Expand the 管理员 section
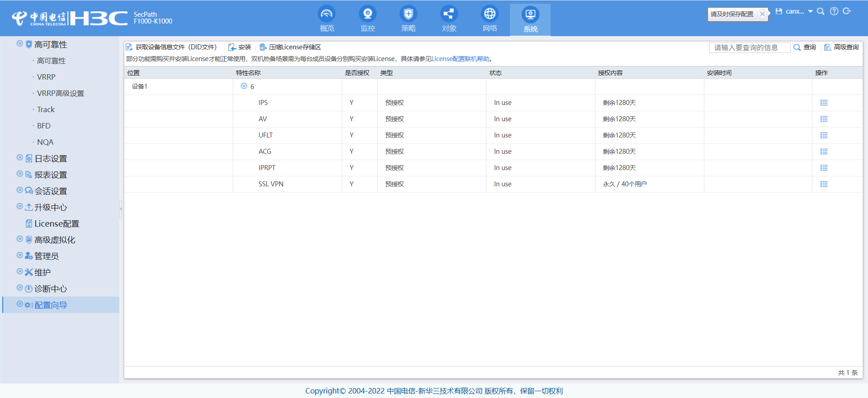This screenshot has height=398, width=868. click(x=20, y=255)
